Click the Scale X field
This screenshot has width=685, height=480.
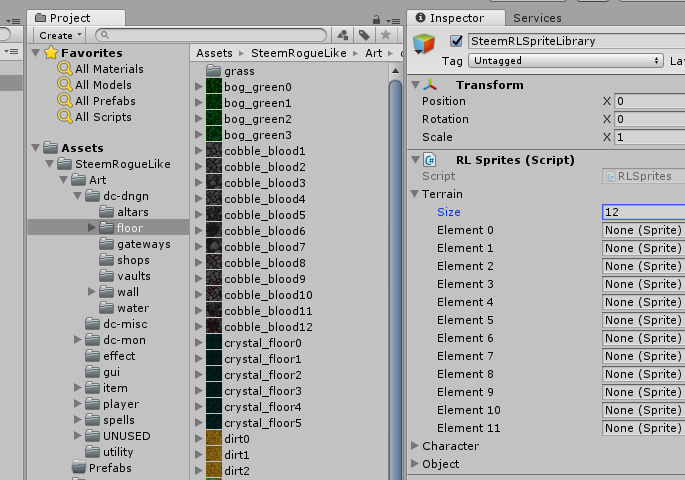click(x=650, y=137)
